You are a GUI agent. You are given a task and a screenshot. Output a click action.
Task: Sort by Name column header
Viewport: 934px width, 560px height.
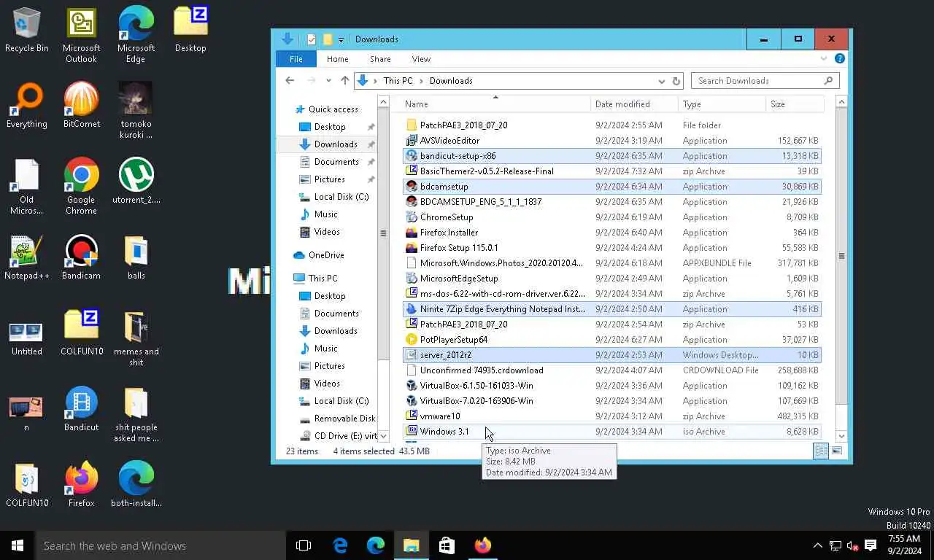(495, 104)
